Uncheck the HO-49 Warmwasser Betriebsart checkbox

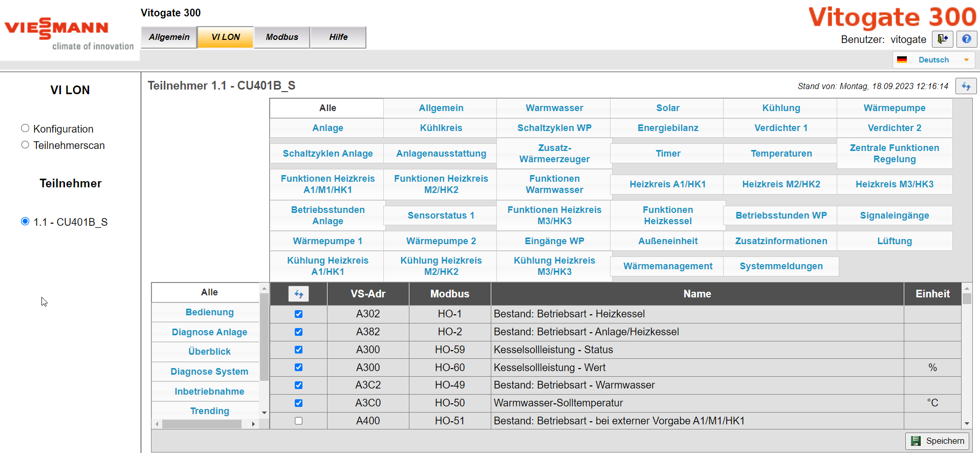coord(299,385)
